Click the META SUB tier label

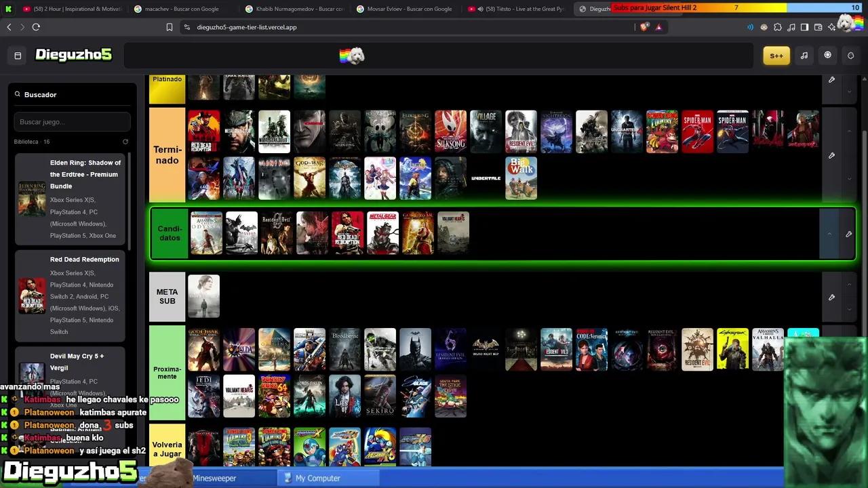tap(167, 297)
